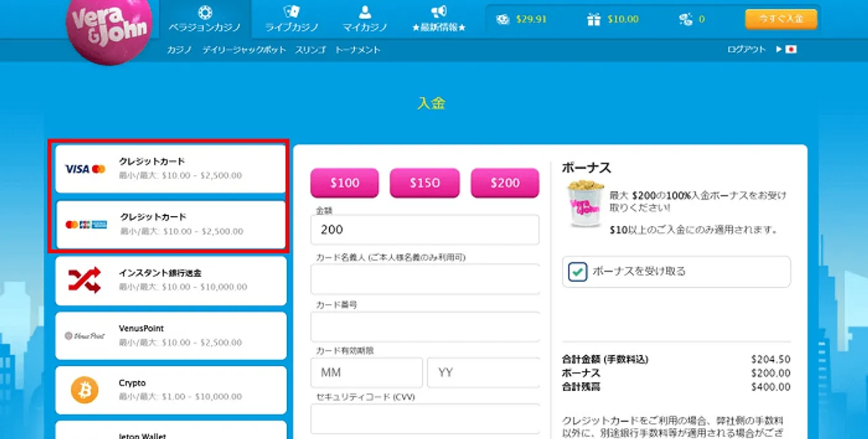Click the coins points icon

coord(685,19)
